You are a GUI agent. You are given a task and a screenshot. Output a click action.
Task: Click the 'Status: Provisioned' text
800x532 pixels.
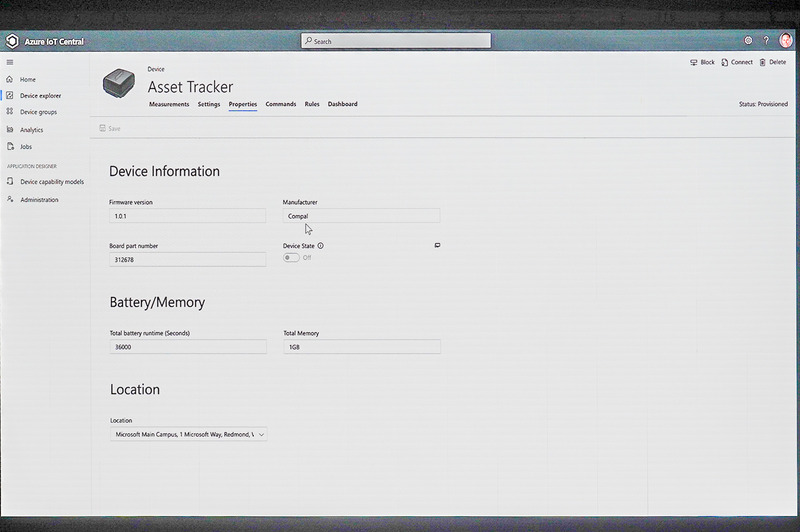click(x=763, y=104)
